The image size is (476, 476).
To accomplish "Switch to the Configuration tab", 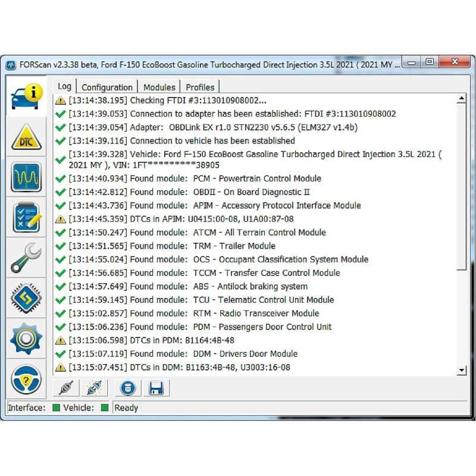I will point(107,86).
